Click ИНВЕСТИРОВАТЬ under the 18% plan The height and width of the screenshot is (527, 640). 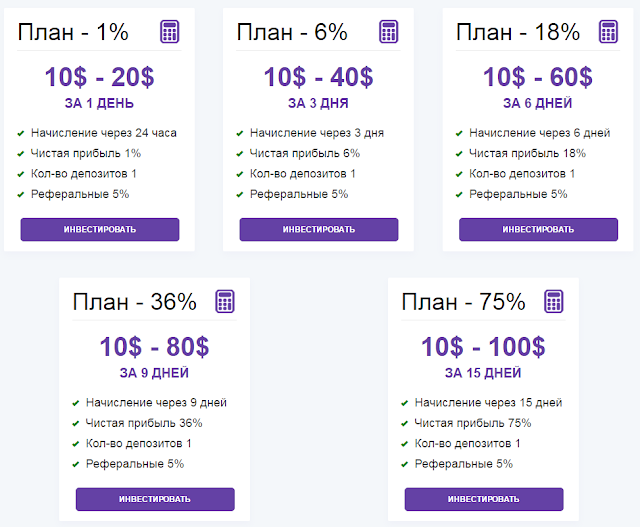(x=538, y=229)
